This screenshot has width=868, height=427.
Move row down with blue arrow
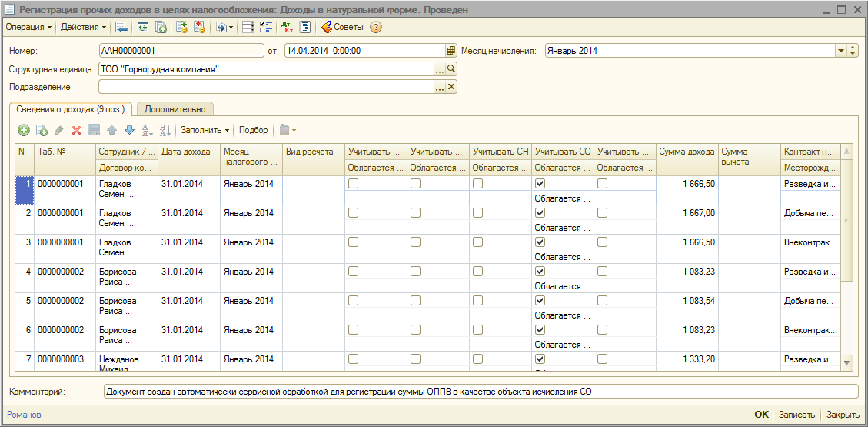(129, 130)
